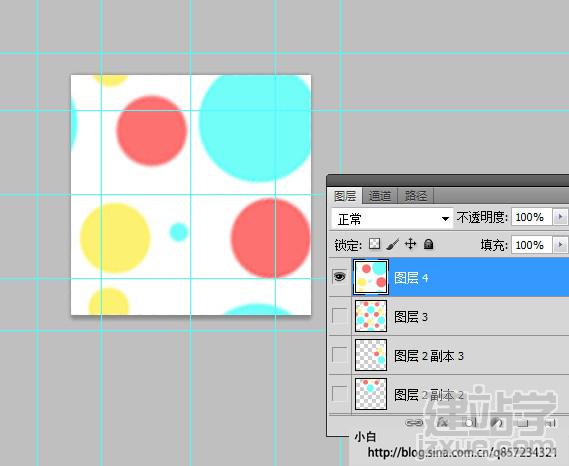Click the 图层 4 layer thumbnail
The height and width of the screenshot is (466, 569).
(x=371, y=277)
